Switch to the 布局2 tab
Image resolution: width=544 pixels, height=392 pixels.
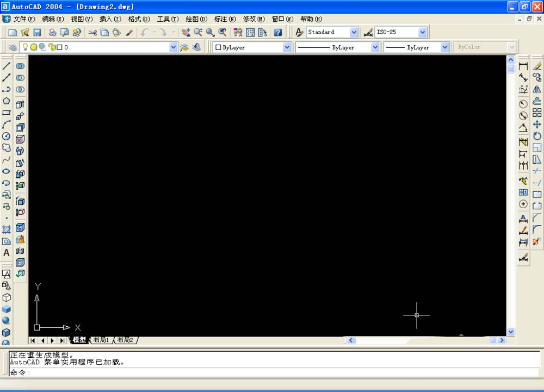(125, 340)
